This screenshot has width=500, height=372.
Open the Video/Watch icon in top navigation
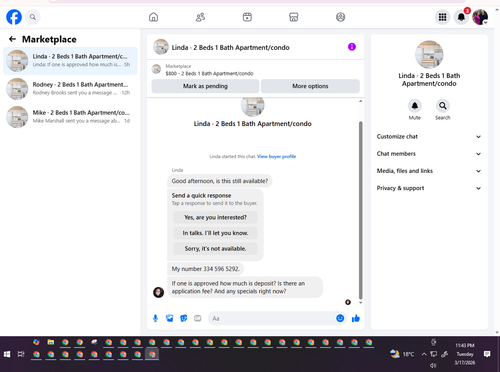(247, 17)
